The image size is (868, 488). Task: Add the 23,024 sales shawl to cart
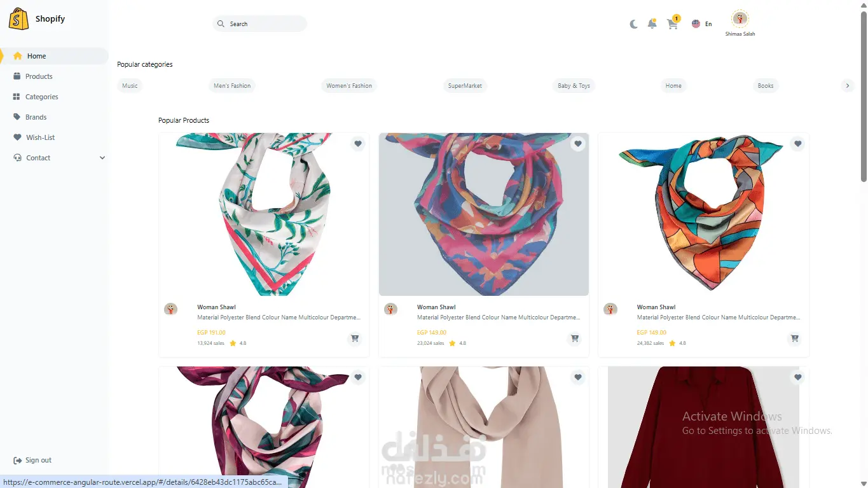pyautogui.click(x=575, y=338)
